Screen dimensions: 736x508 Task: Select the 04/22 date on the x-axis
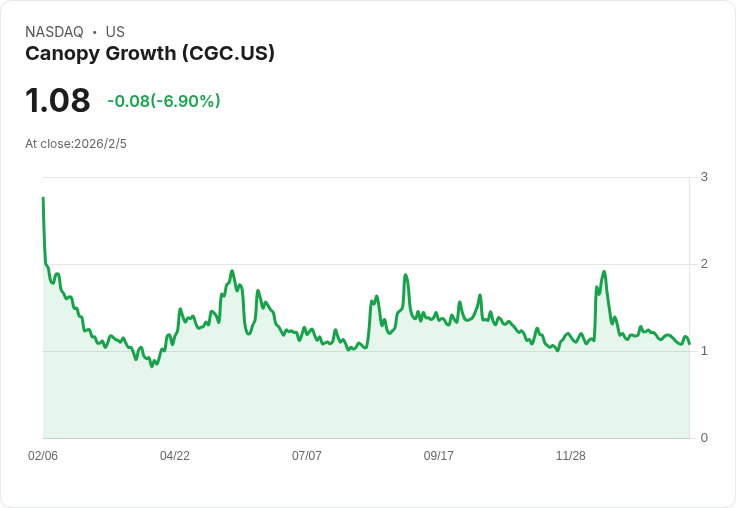coord(175,456)
